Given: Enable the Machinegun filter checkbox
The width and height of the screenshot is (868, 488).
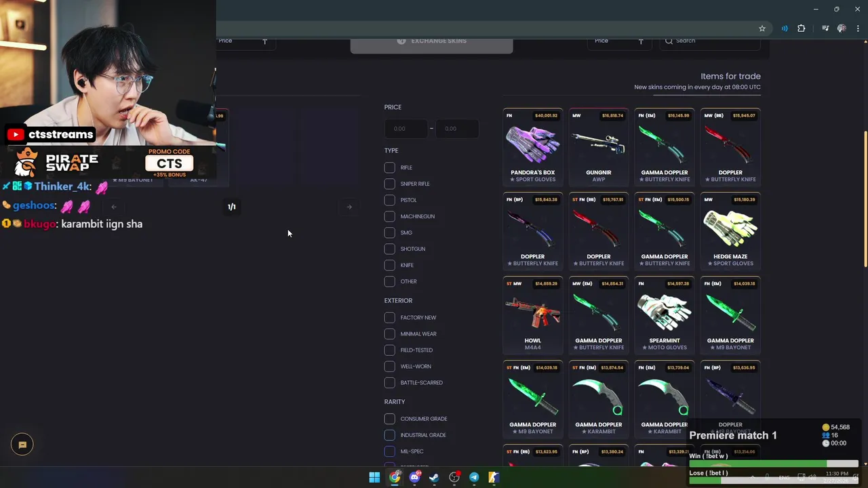Looking at the screenshot, I should [389, 216].
